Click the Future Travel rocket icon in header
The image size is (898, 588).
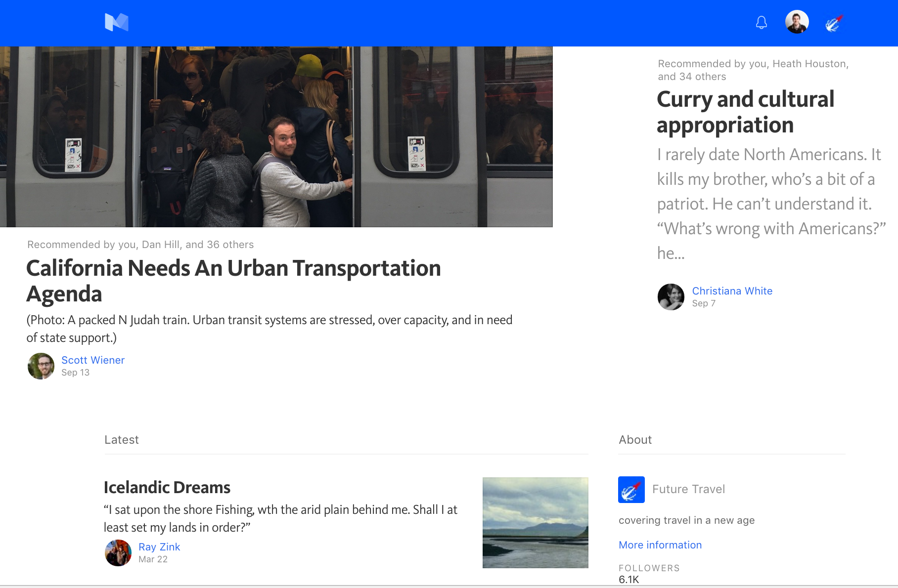[x=834, y=23]
